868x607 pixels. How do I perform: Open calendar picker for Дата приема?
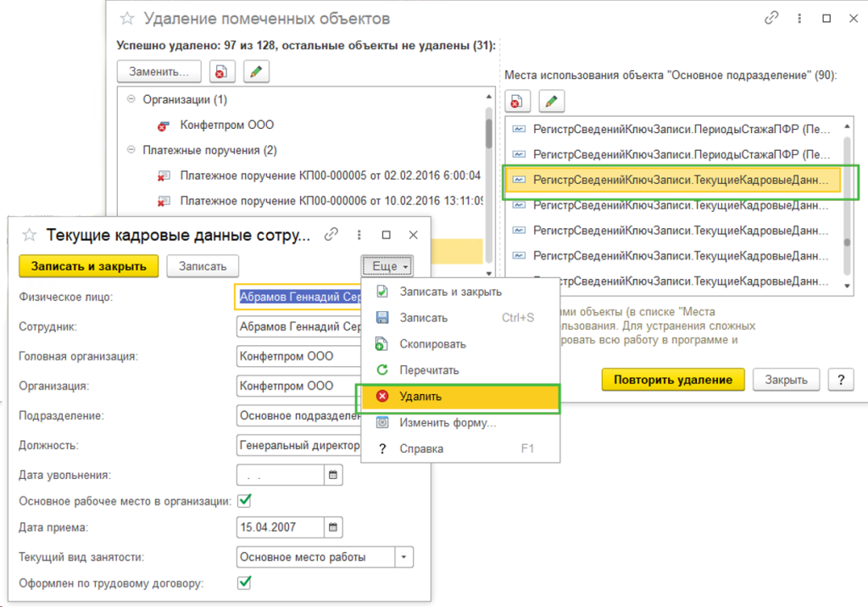pos(333,527)
